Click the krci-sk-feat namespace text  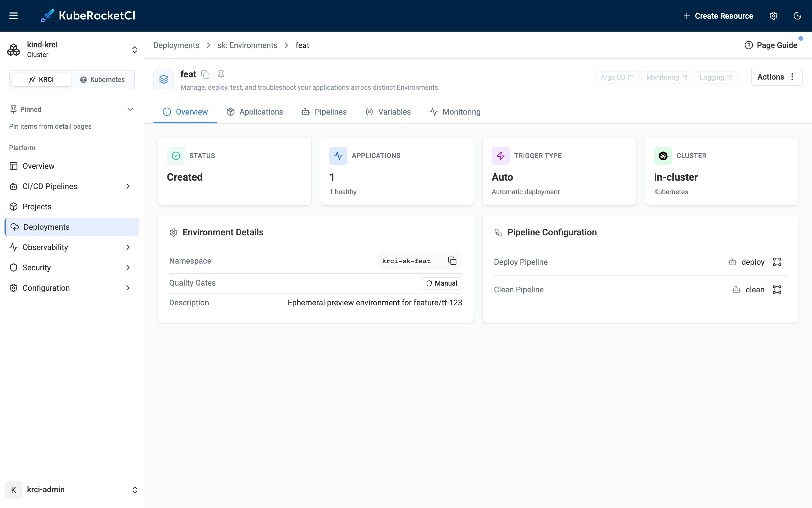(x=406, y=261)
